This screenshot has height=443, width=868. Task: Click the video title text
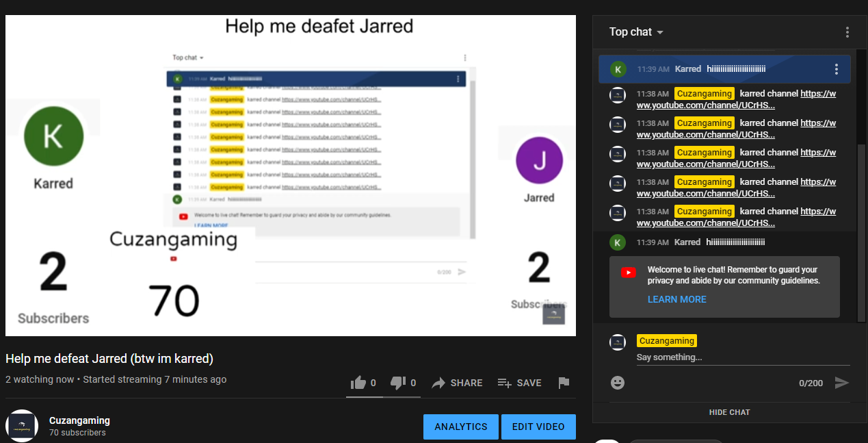pyautogui.click(x=109, y=359)
